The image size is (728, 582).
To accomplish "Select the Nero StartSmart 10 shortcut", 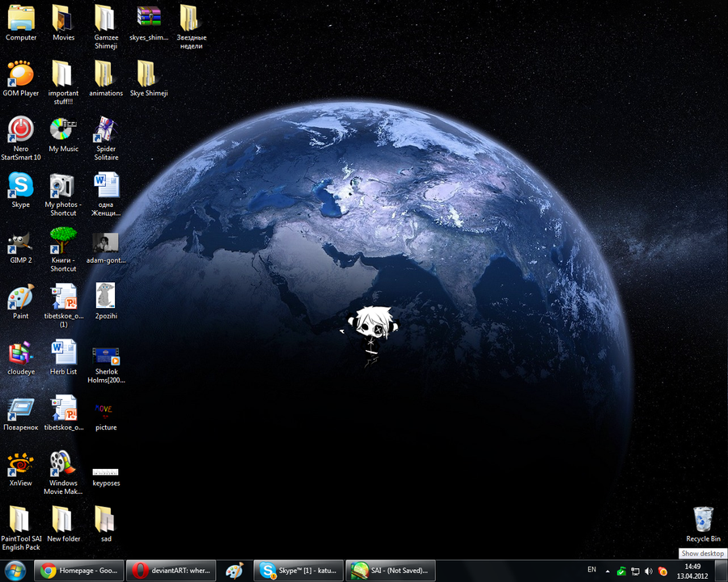I will [x=21, y=138].
